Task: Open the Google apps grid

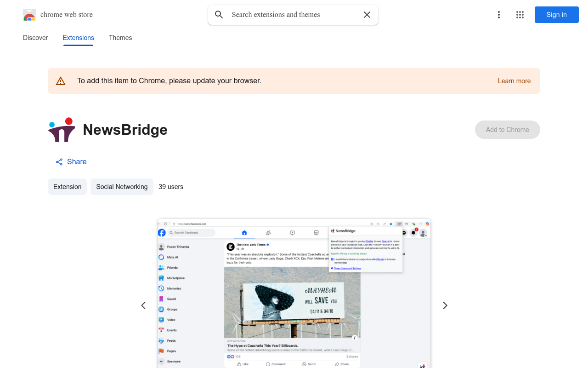Action: [520, 15]
